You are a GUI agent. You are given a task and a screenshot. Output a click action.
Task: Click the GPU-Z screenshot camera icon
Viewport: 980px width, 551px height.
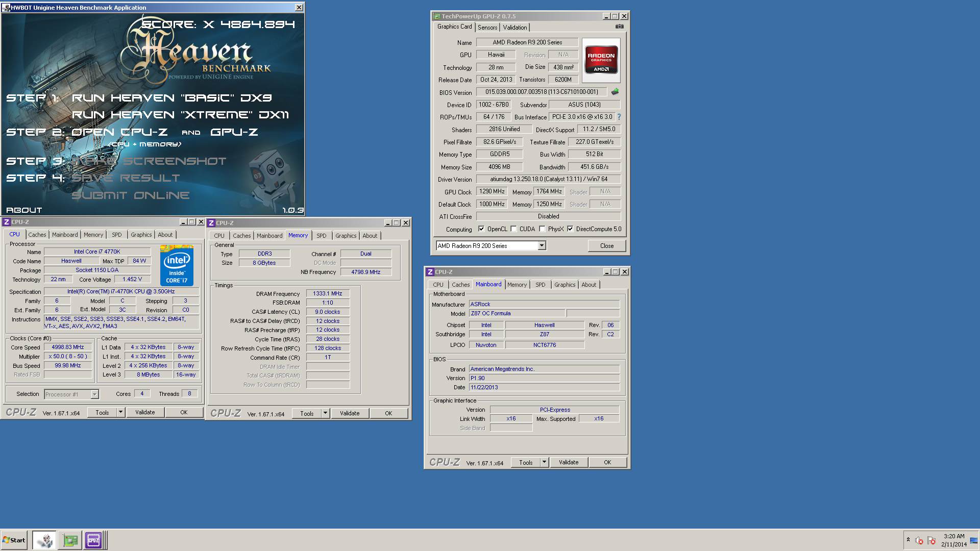click(x=619, y=27)
